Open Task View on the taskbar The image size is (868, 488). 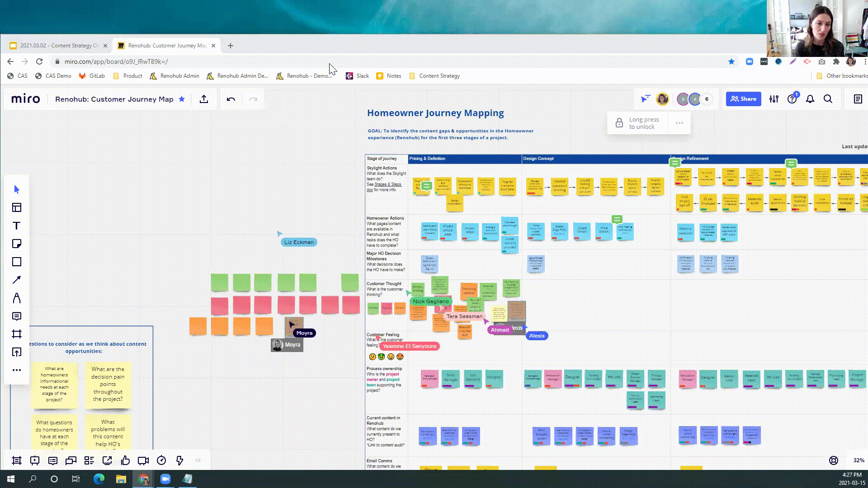(76, 479)
